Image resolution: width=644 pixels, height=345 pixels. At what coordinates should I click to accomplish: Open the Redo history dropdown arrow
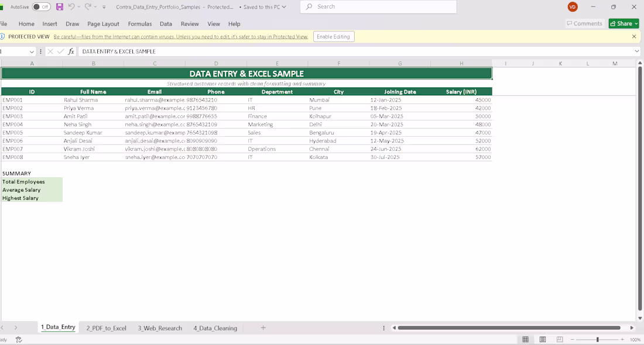pos(95,7)
